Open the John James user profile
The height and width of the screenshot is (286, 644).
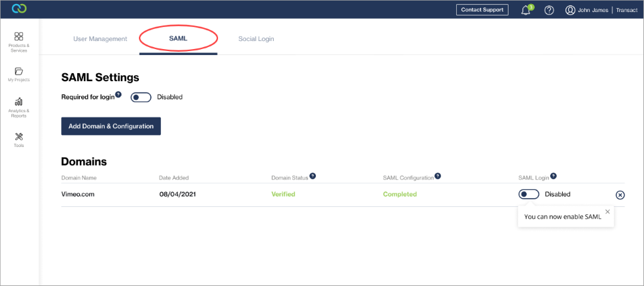[588, 10]
